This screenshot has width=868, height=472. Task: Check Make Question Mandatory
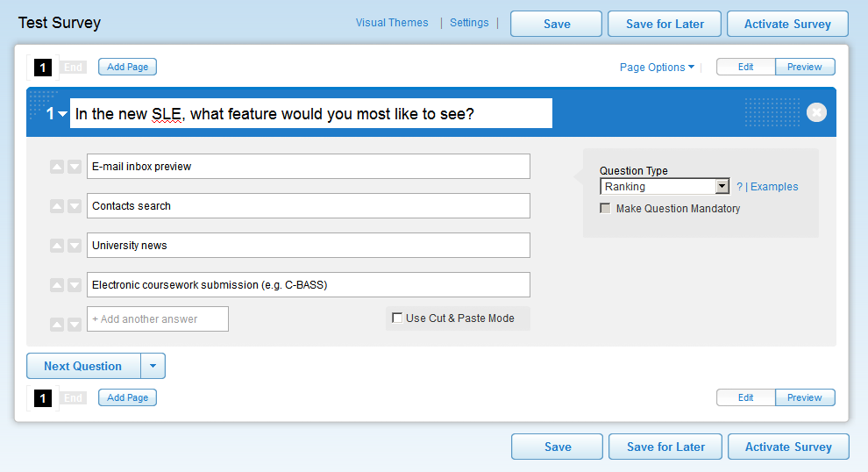(x=605, y=209)
